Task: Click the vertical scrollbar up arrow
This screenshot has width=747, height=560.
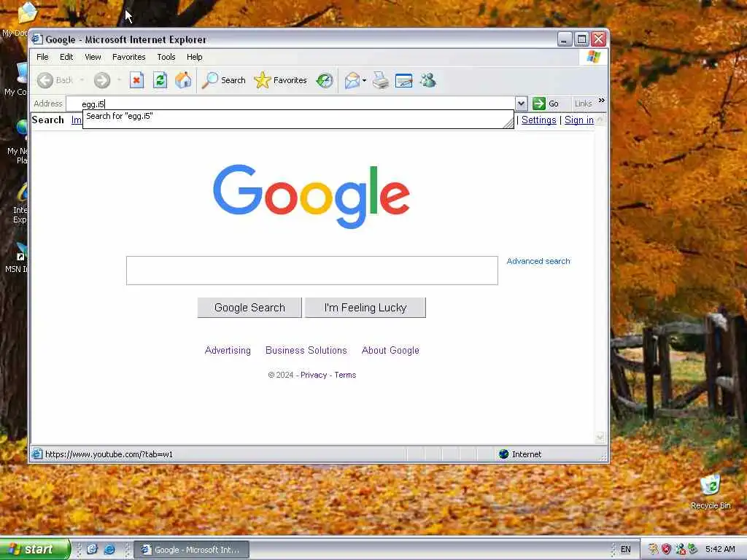Action: pyautogui.click(x=600, y=119)
